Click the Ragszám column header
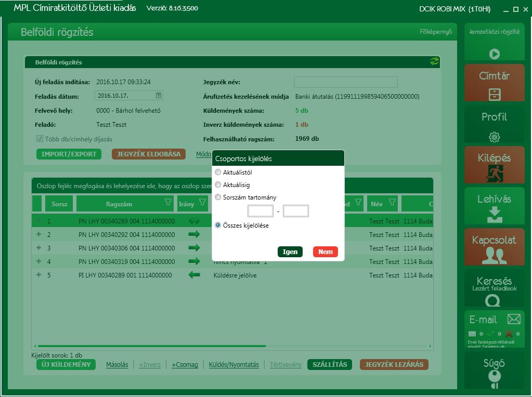532x397 pixels. click(125, 204)
